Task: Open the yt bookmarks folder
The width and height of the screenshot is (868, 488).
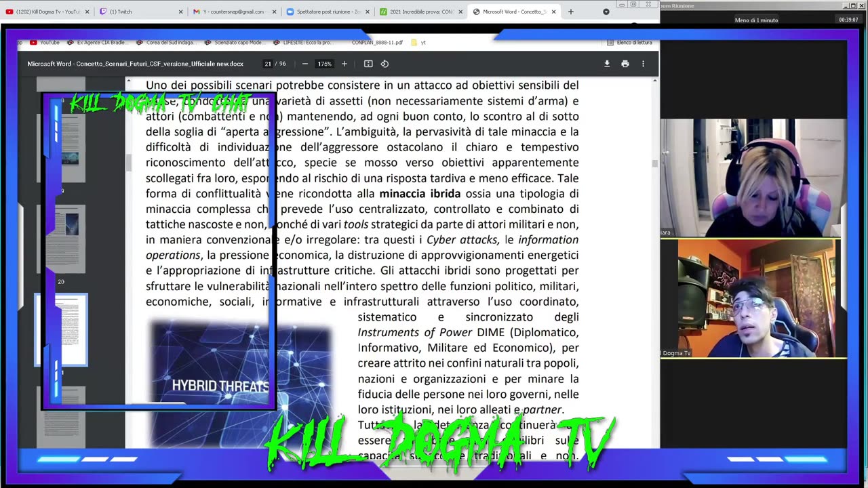Action: (418, 42)
